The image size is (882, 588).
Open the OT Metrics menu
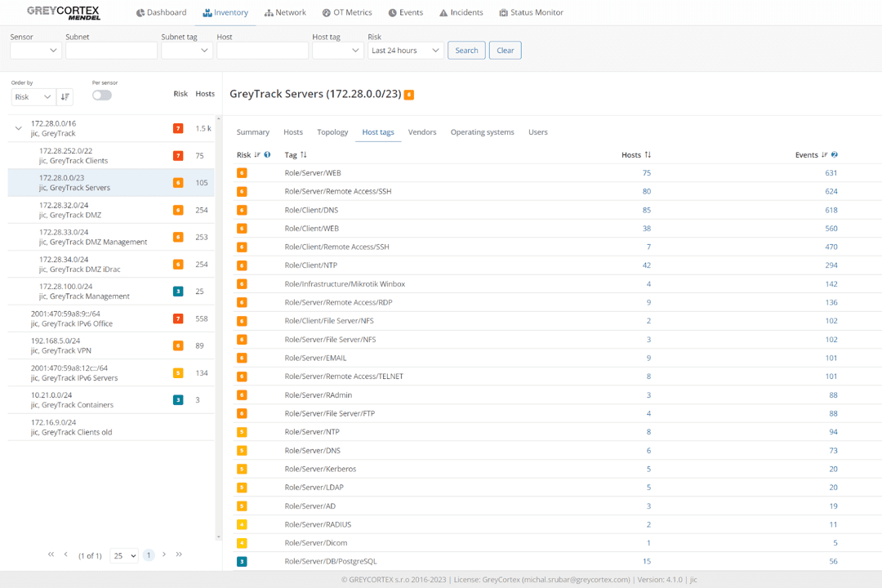(347, 12)
